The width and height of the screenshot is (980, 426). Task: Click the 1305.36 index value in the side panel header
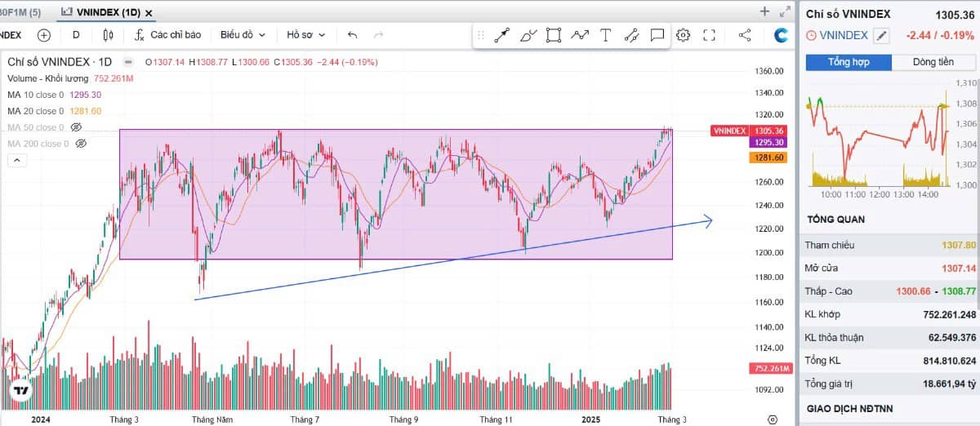[x=956, y=13]
